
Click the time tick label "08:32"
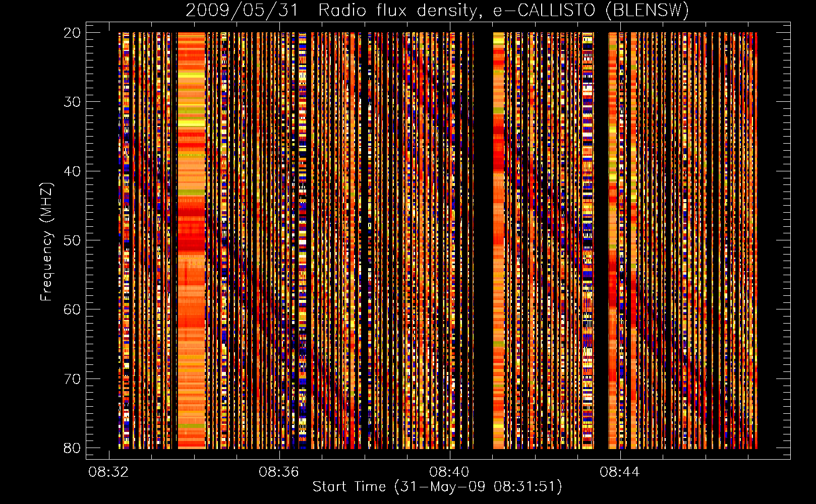[x=108, y=472]
